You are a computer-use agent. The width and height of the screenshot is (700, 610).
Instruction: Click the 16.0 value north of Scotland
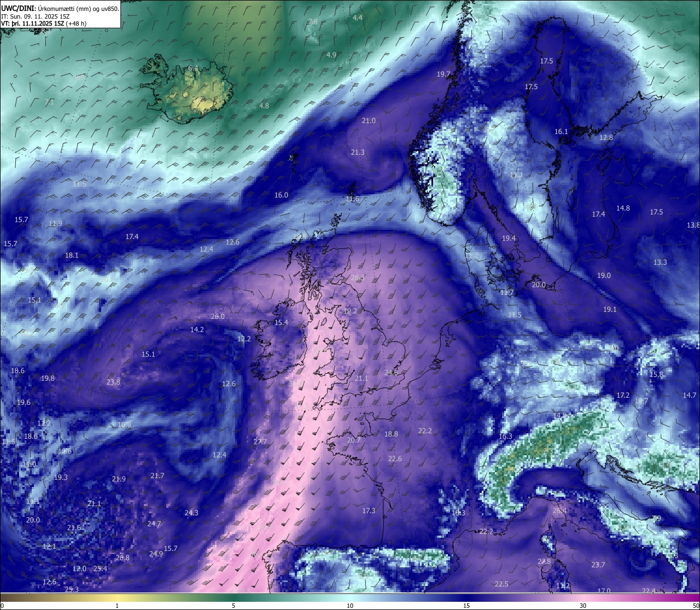click(x=281, y=195)
